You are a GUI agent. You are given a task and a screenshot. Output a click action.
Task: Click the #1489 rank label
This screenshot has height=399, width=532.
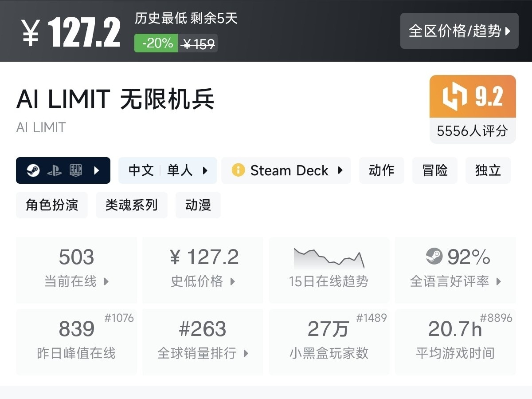(x=372, y=318)
